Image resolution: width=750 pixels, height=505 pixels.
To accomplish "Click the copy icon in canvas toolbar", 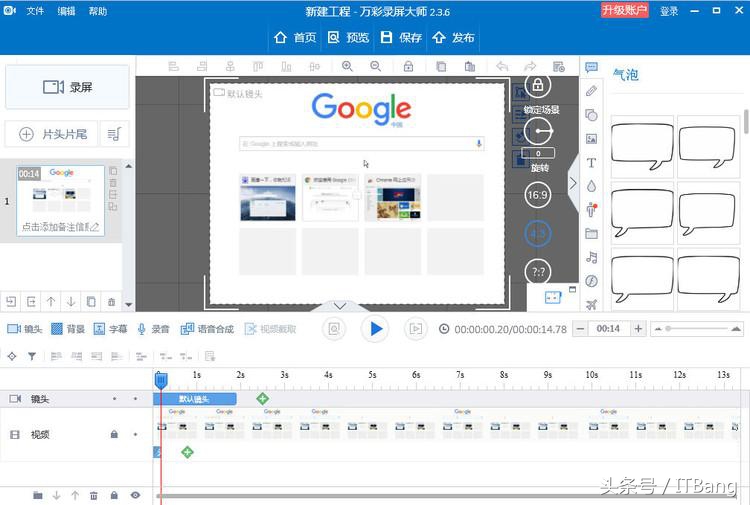I will [x=441, y=66].
